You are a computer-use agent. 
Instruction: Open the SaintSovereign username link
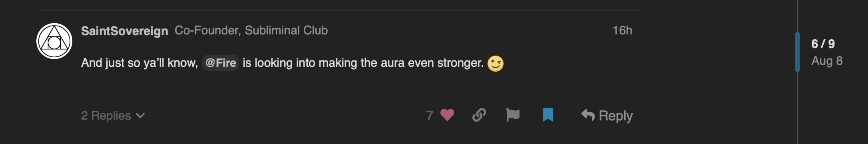coord(124,31)
